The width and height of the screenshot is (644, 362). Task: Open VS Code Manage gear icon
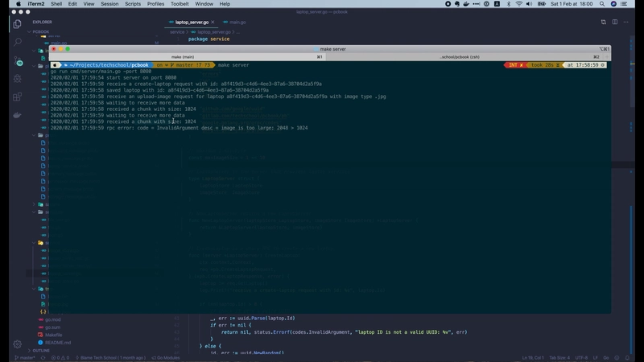click(17, 344)
